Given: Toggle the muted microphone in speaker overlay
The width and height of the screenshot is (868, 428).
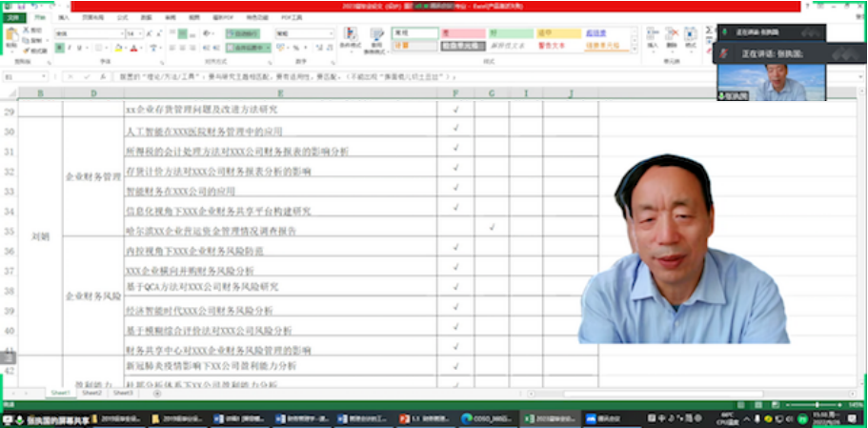Looking at the screenshot, I should [723, 53].
